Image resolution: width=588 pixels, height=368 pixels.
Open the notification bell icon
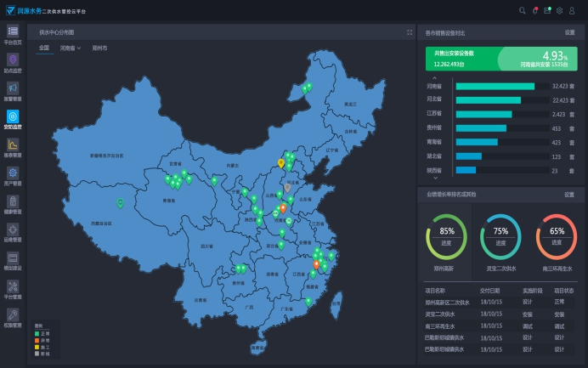535,10
